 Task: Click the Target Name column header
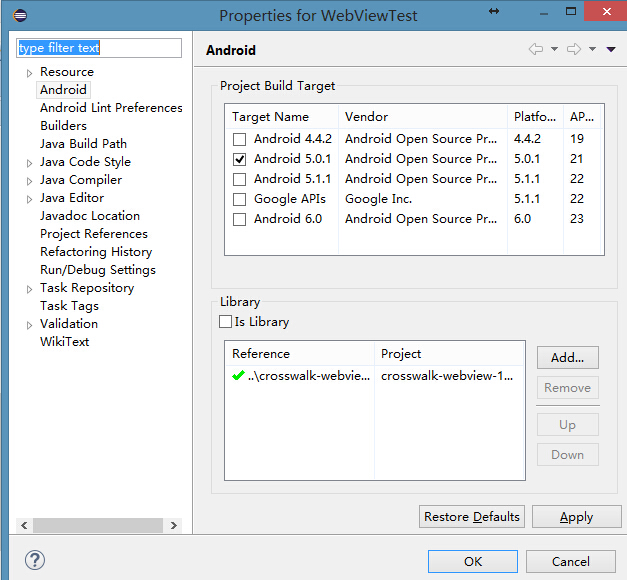tap(282, 116)
